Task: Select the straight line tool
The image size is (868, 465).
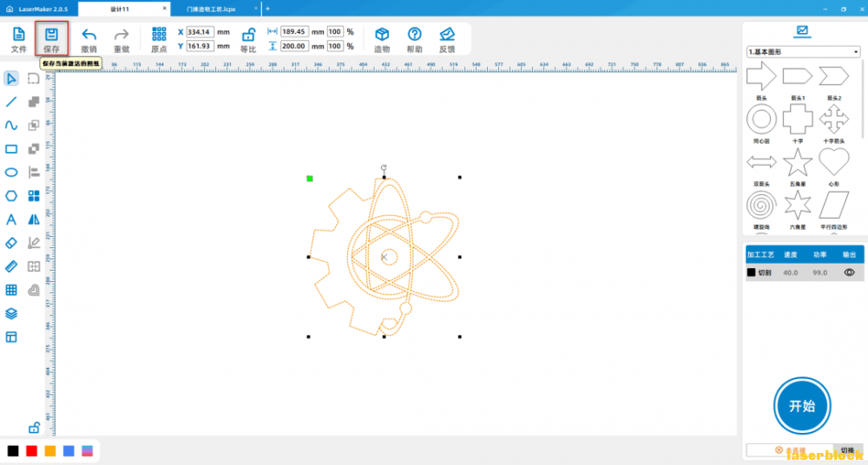Action: [11, 102]
